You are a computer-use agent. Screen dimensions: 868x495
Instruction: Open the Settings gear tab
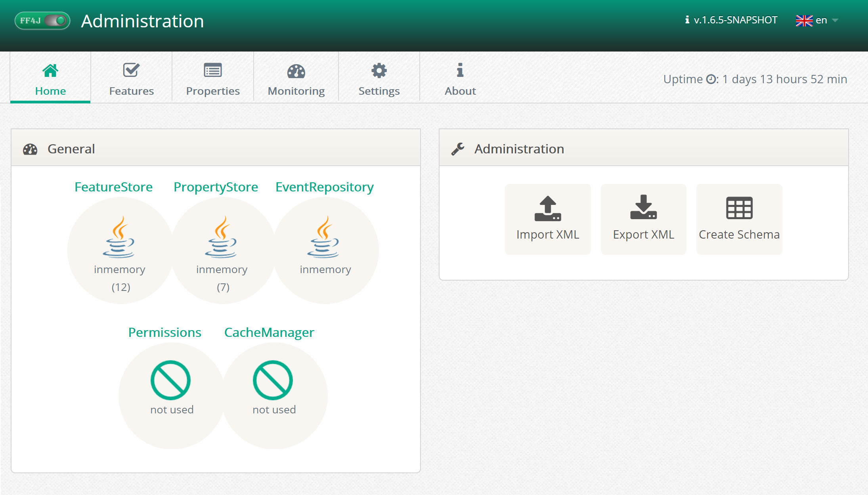click(379, 79)
